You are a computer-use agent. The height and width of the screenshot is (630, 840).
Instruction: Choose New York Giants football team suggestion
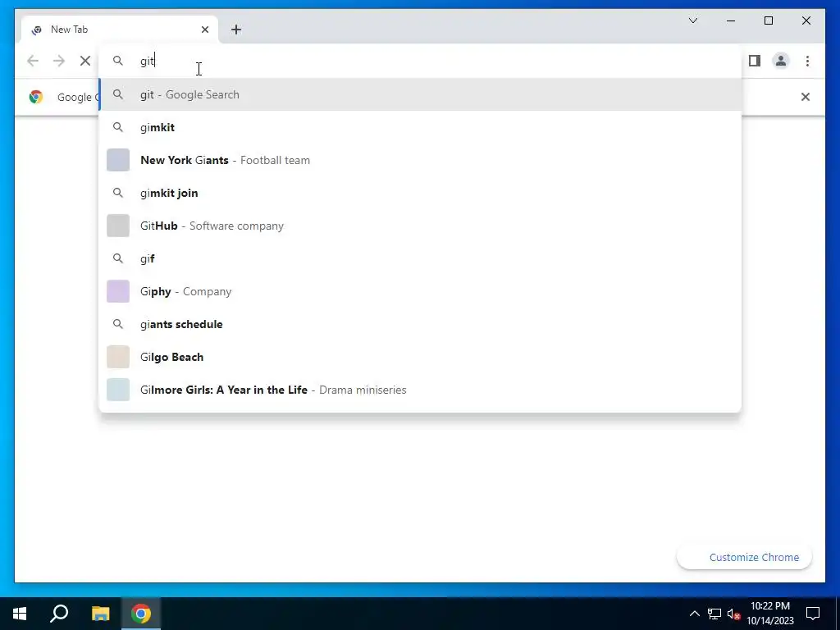point(420,160)
